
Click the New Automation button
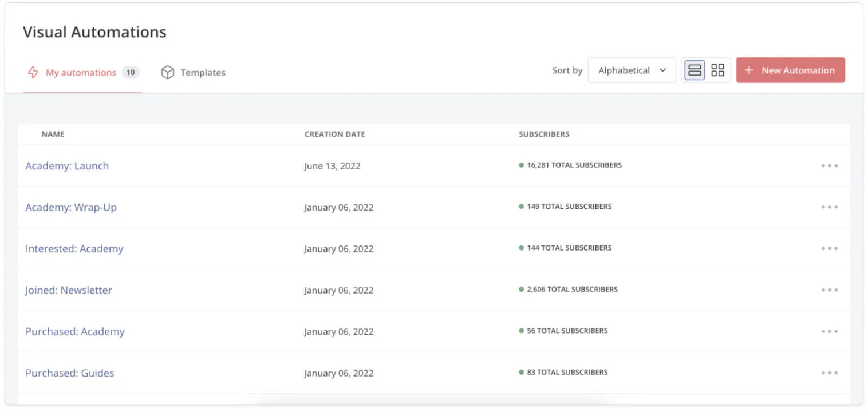(x=790, y=70)
